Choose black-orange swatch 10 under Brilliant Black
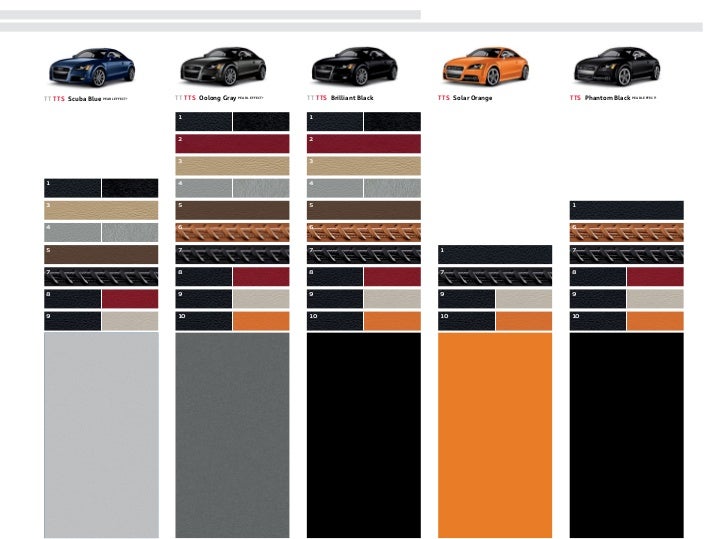The image size is (728, 539). (x=364, y=321)
